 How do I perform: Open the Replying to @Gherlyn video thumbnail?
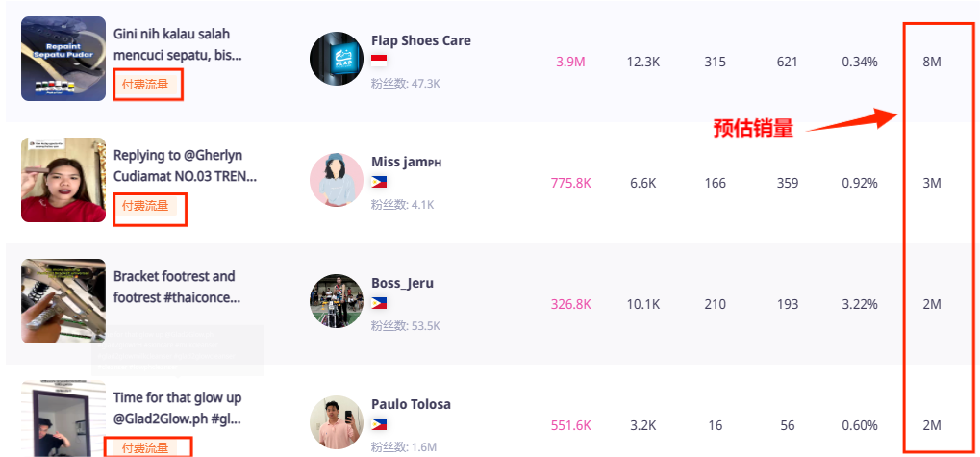click(63, 180)
